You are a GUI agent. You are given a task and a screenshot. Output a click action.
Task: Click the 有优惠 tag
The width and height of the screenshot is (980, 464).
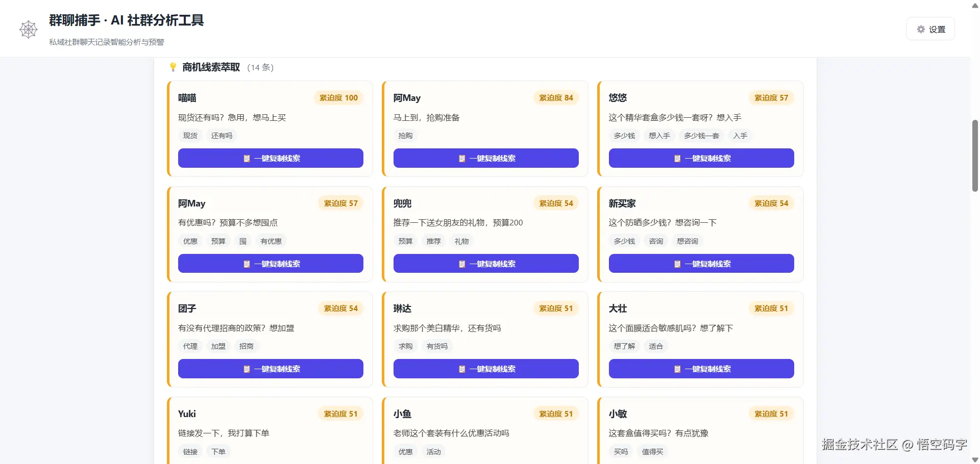[x=271, y=241]
